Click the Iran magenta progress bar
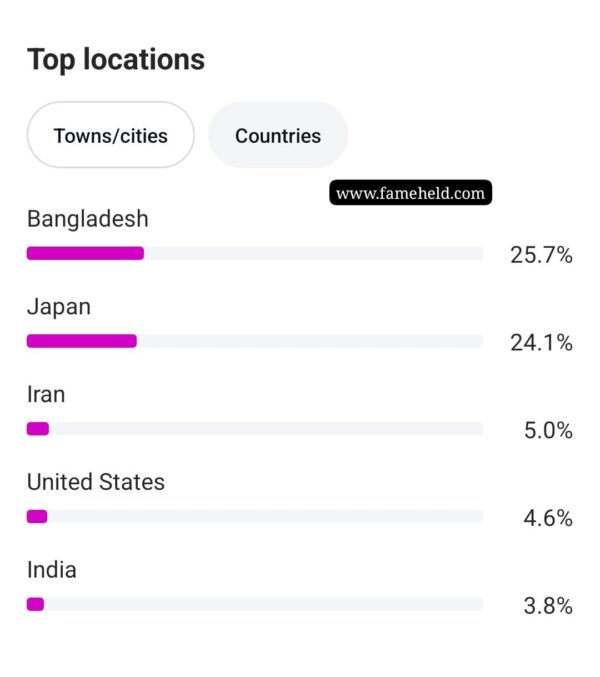Image resolution: width=600 pixels, height=677 pixels. pos(38,429)
